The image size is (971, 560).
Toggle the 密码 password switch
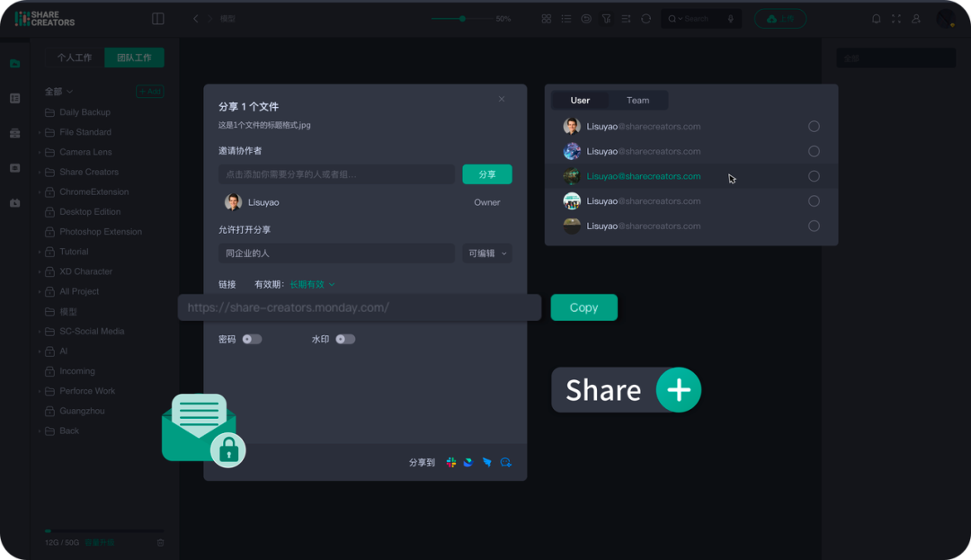[252, 339]
